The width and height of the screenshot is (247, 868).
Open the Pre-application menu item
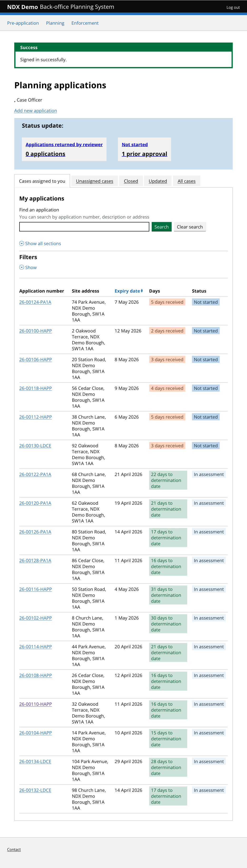pyautogui.click(x=23, y=23)
